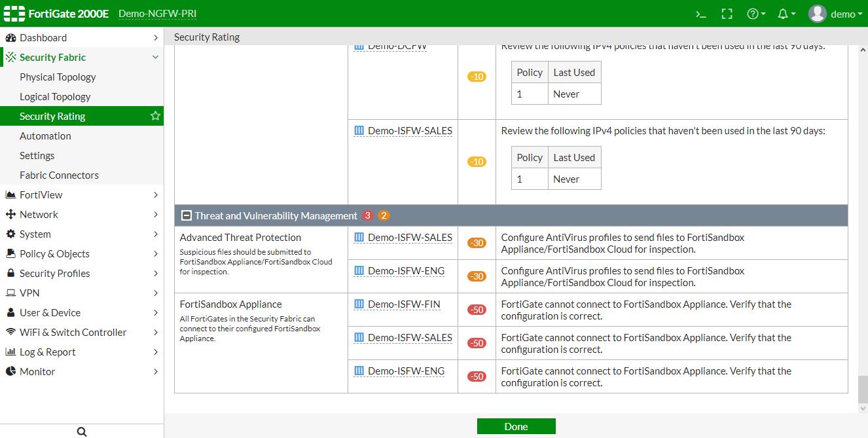Click the vertical scrollbar thumb

coord(862,390)
